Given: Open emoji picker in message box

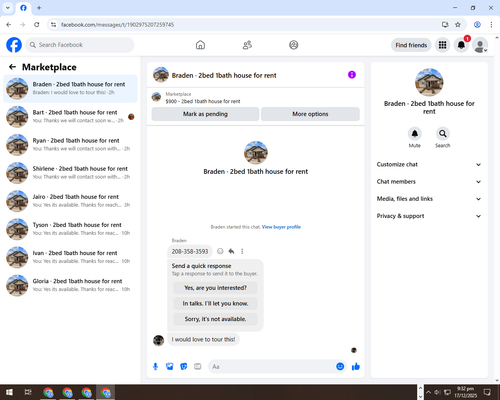Looking at the screenshot, I should click(340, 367).
